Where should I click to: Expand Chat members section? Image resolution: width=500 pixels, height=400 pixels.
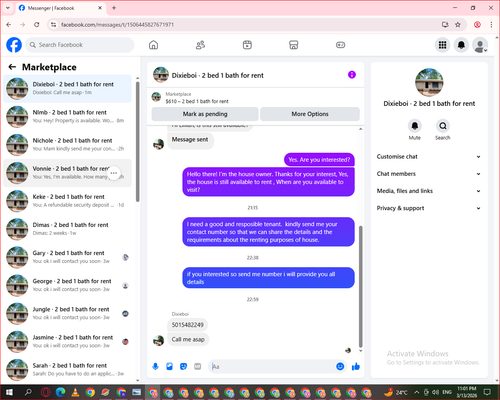pos(429,174)
